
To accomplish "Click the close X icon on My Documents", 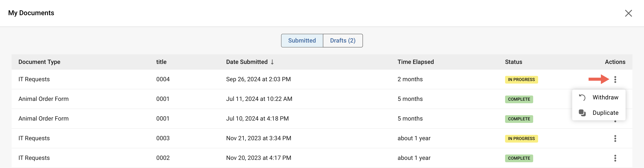I will coord(629,13).
